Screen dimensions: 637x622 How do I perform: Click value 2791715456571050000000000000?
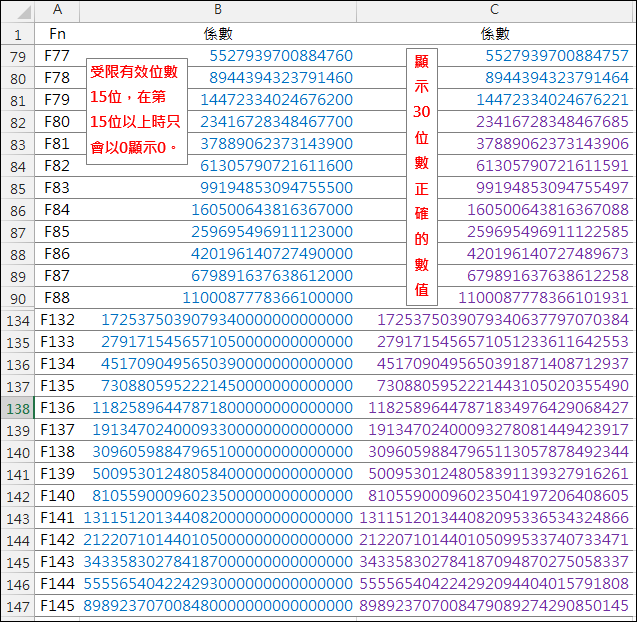point(227,341)
